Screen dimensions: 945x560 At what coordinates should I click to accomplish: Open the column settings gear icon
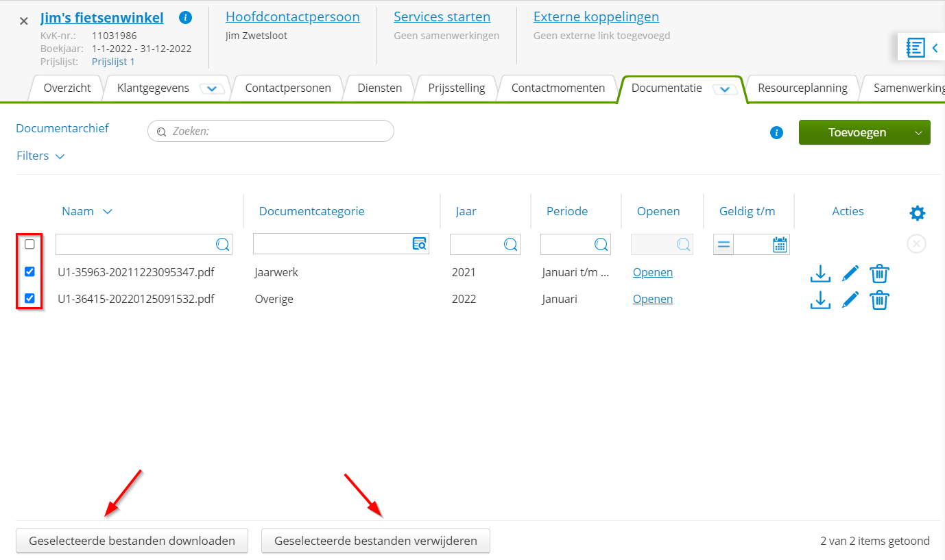coord(917,212)
